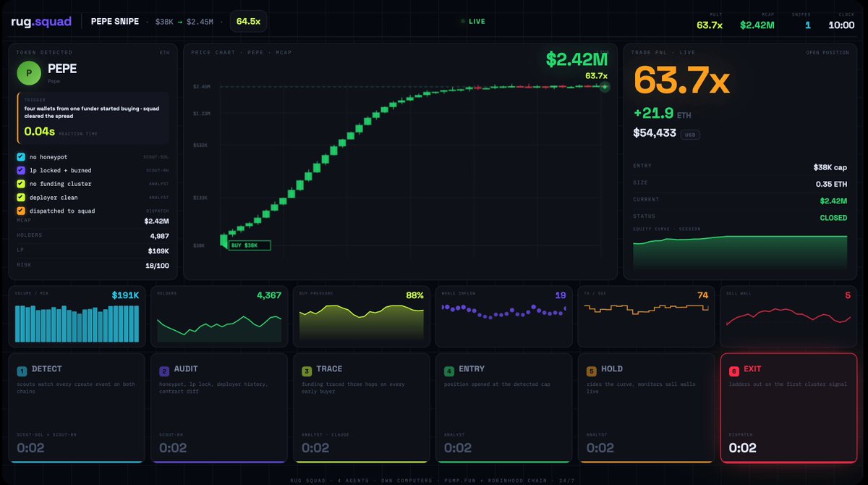Screen dimensions: 868x485
Task: Select the step 3 badge on TRACE card
Action: pyautogui.click(x=307, y=371)
